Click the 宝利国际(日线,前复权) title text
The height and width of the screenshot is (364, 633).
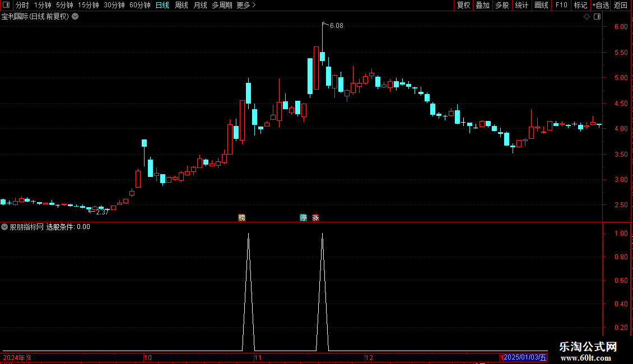35,17
